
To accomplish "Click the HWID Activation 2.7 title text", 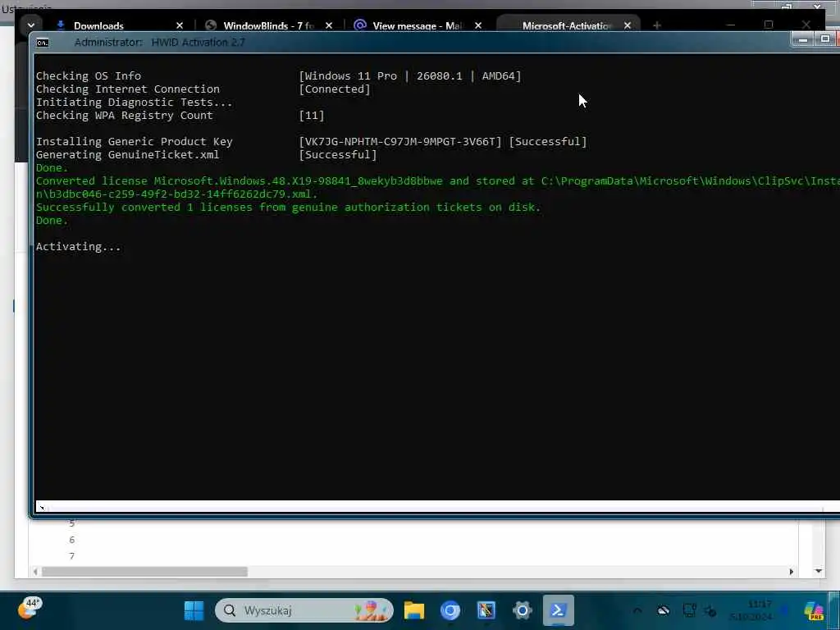I will click(198, 43).
